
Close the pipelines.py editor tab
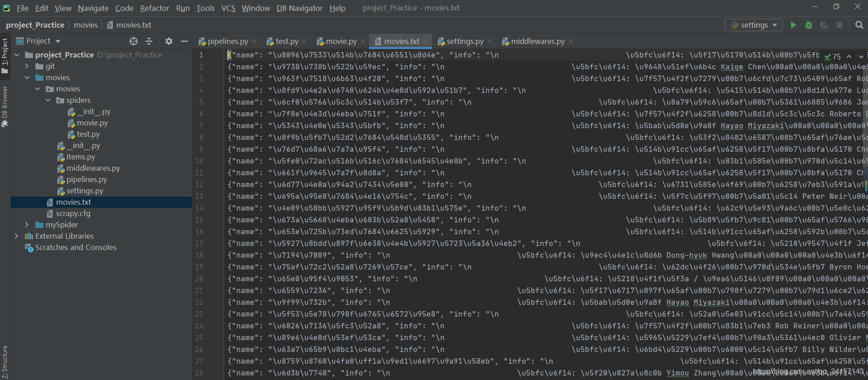(254, 41)
